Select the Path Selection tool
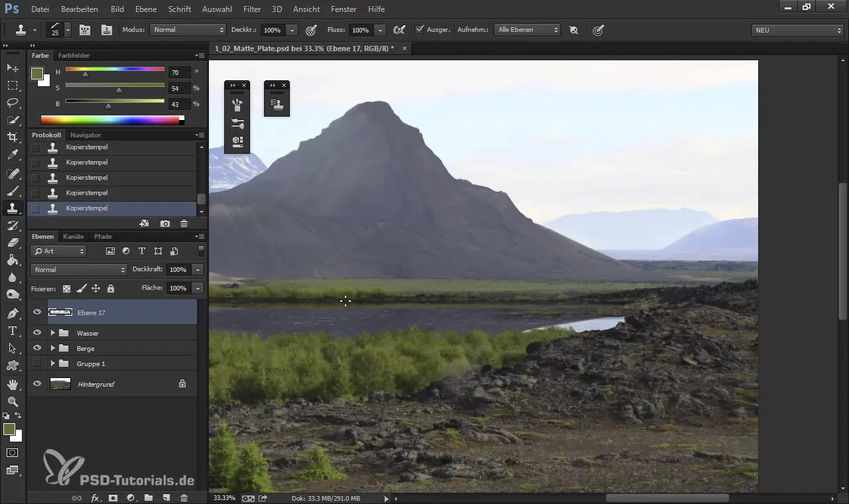This screenshot has height=504, width=849. click(x=13, y=348)
